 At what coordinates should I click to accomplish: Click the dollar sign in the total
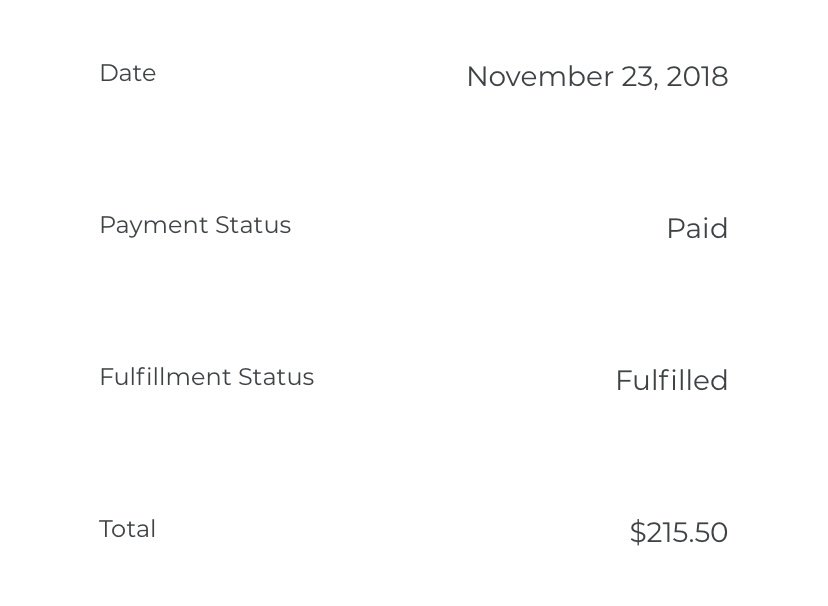pos(637,532)
